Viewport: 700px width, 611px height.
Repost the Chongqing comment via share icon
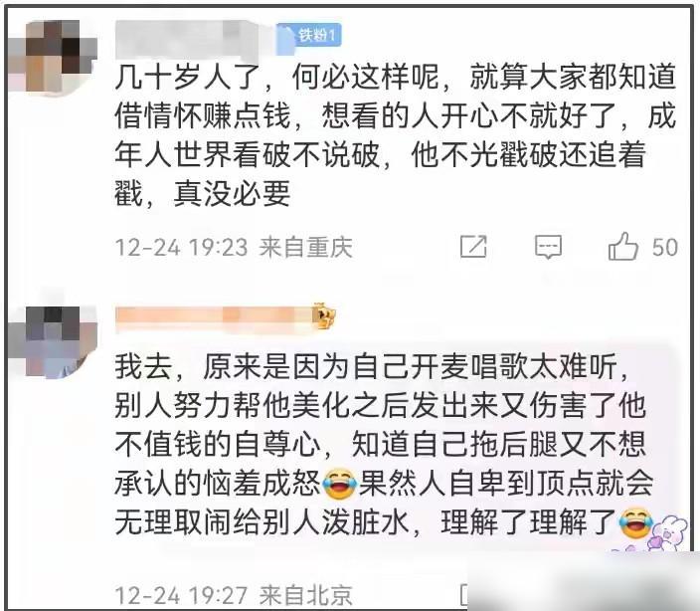[x=473, y=246]
